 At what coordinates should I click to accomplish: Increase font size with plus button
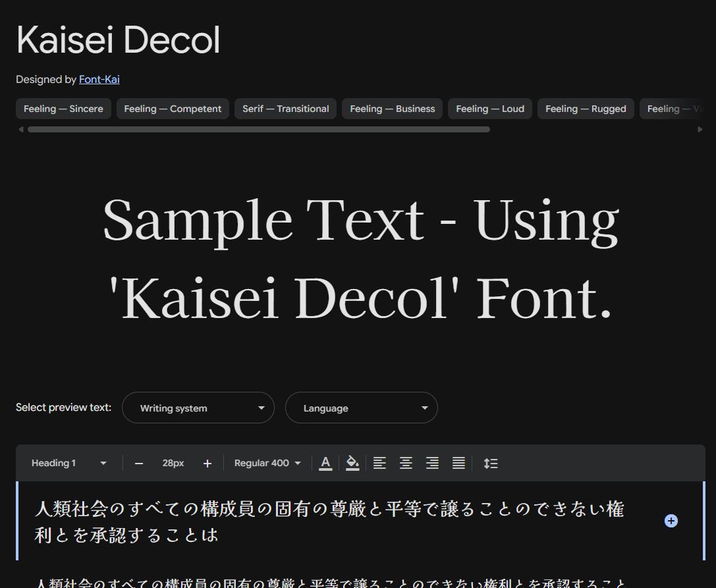pyautogui.click(x=207, y=464)
